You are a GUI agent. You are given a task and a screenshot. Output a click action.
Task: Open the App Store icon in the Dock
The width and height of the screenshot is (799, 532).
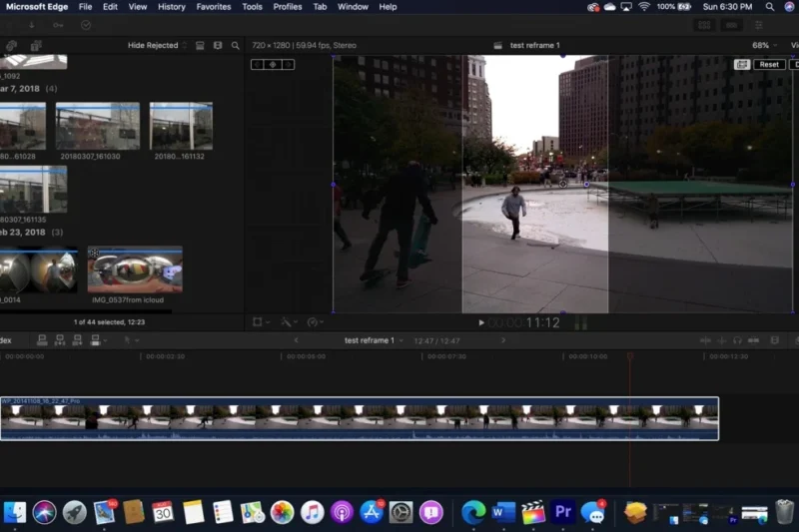click(372, 512)
